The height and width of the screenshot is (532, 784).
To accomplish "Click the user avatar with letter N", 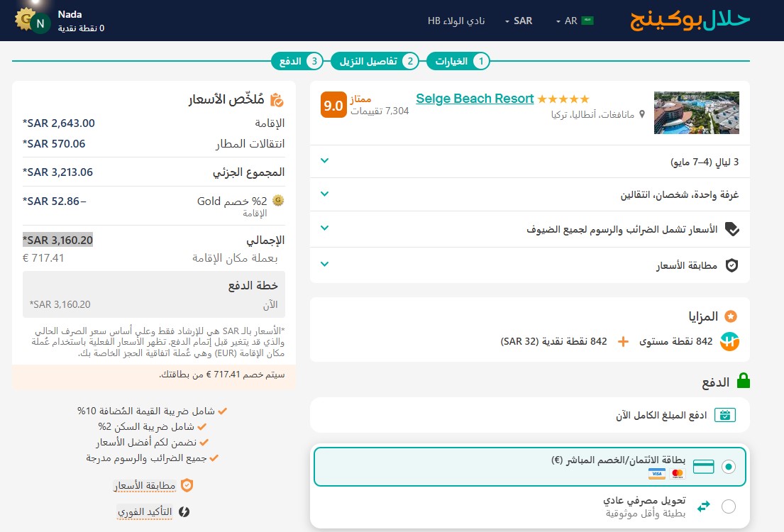I will coord(40,23).
